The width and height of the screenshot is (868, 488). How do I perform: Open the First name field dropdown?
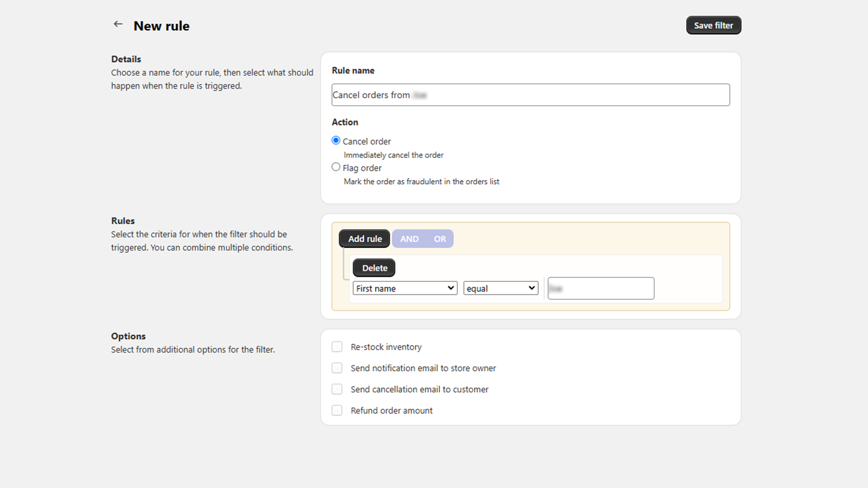tap(405, 288)
